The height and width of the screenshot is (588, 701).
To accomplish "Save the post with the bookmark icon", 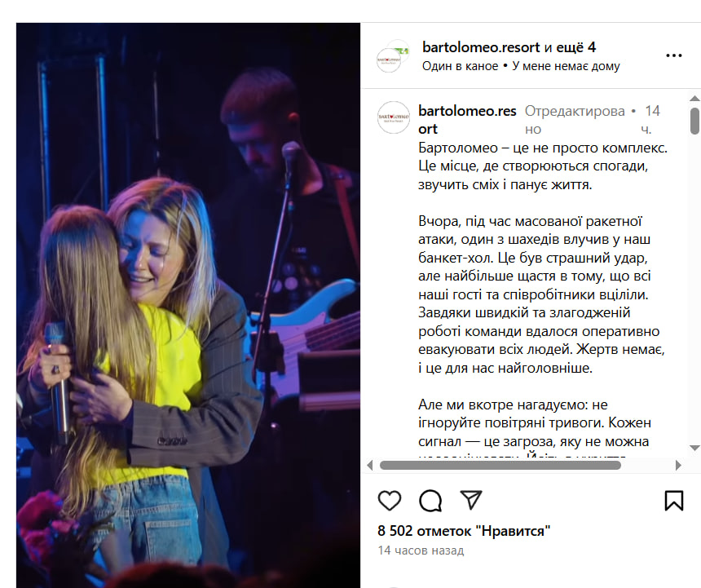I will coord(674,501).
